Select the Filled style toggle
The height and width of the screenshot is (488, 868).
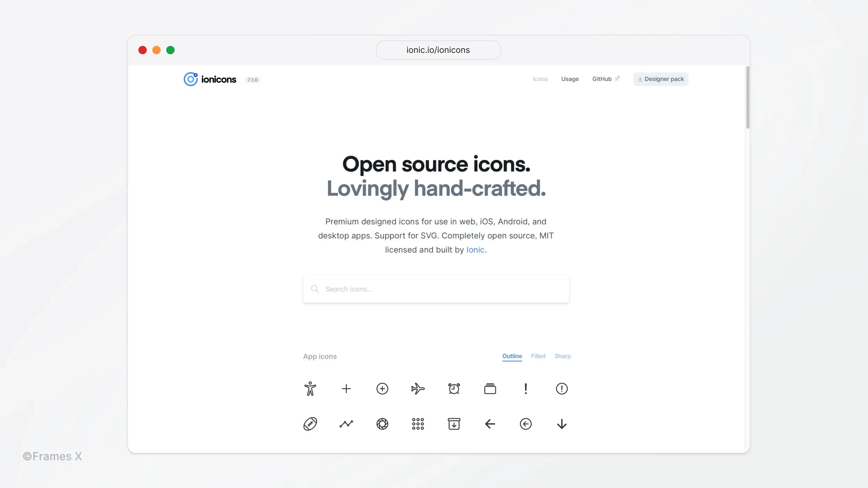pyautogui.click(x=538, y=356)
